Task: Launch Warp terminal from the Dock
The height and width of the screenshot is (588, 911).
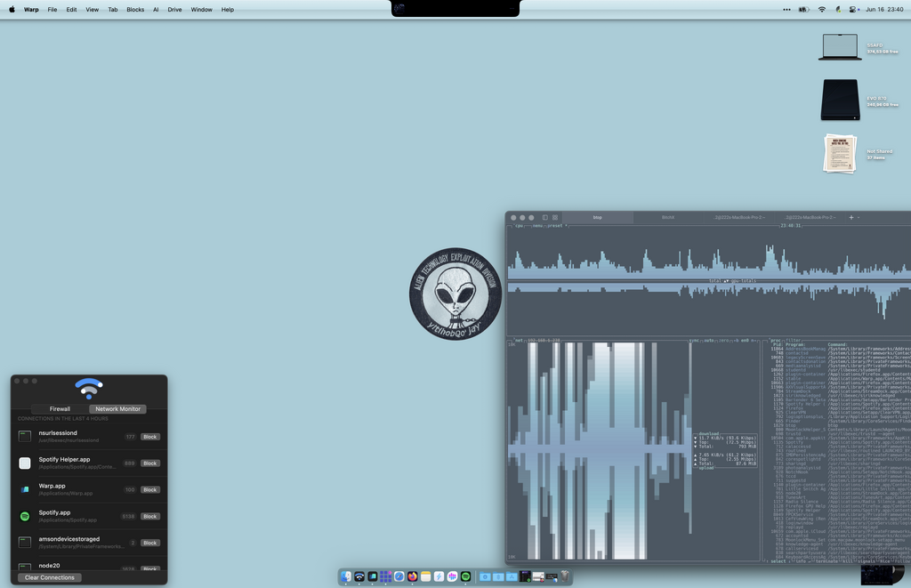Action: click(373, 576)
